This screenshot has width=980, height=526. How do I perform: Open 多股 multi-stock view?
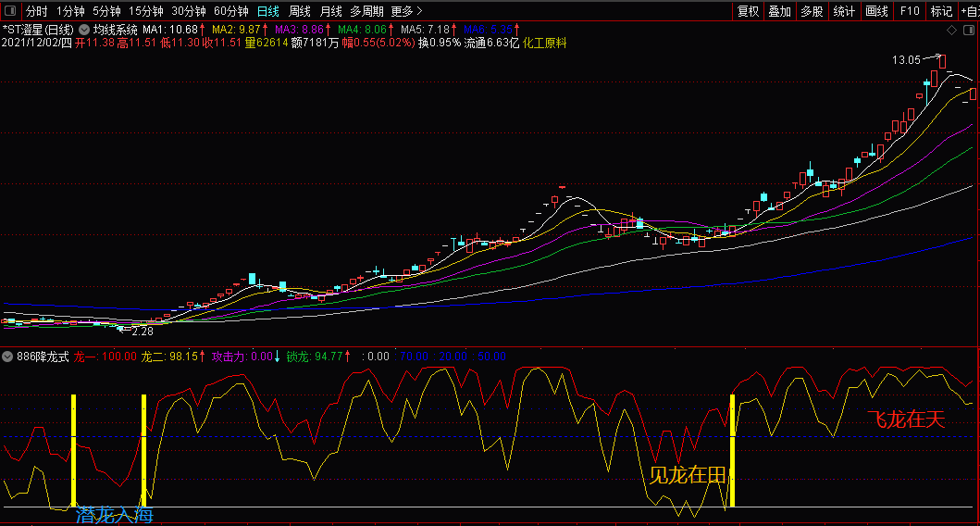click(x=812, y=11)
